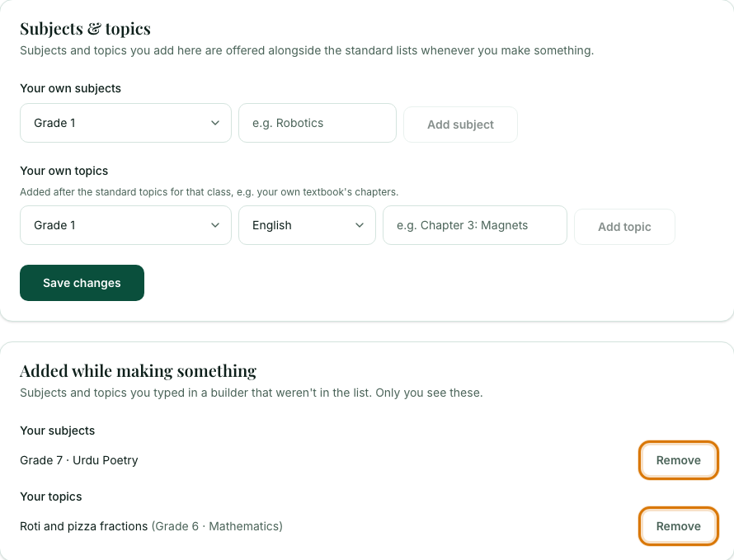734x560 pixels.
Task: Click the 'e.g. Chapter 3: Magnets' topic input
Action: [x=475, y=225]
